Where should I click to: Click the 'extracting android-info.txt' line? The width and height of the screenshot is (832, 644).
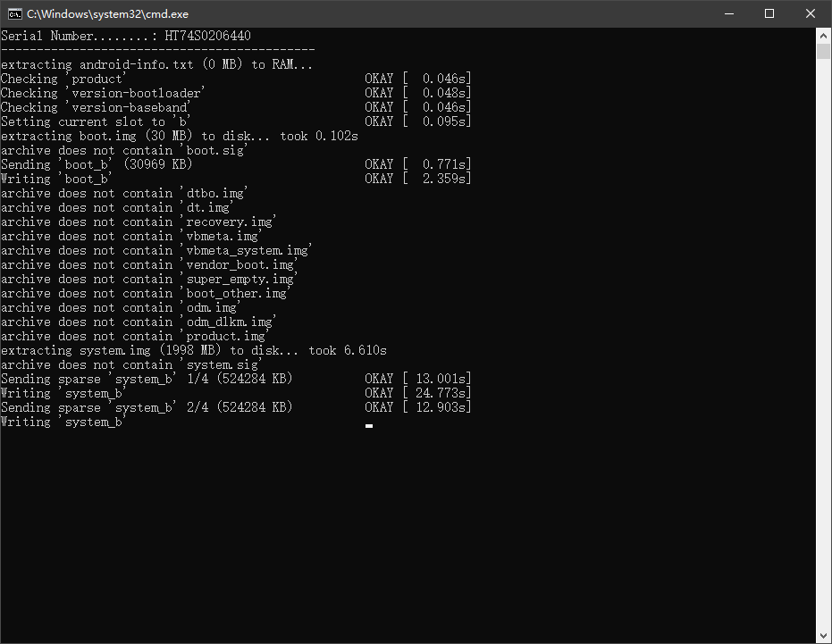[156, 64]
